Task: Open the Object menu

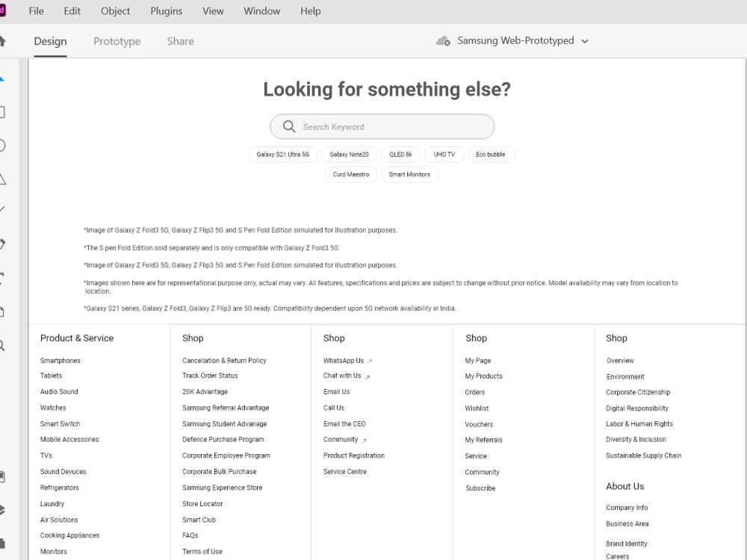Action: (x=115, y=11)
